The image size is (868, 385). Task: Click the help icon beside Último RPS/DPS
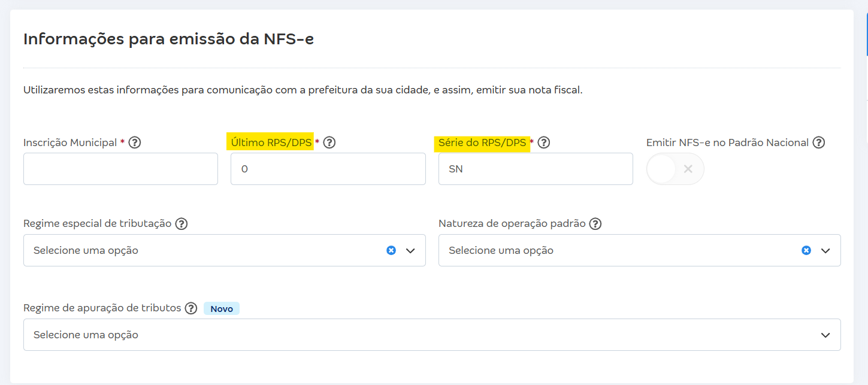329,142
